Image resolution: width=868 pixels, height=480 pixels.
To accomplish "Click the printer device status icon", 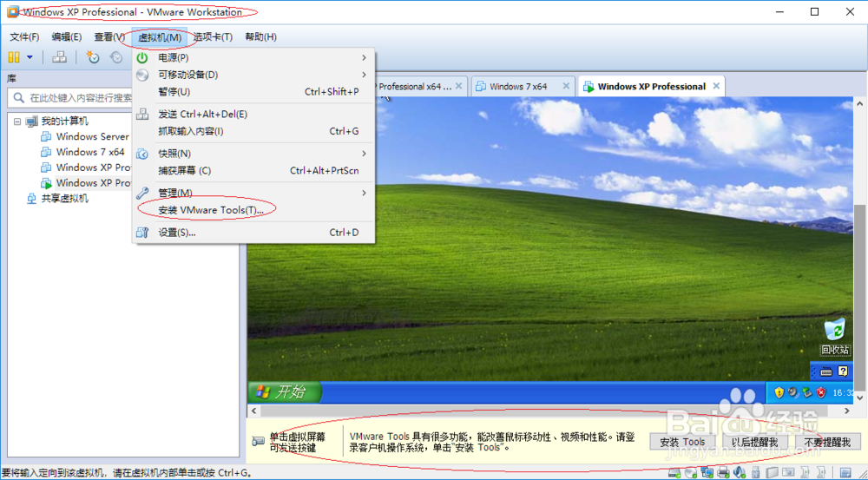I will click(x=723, y=472).
